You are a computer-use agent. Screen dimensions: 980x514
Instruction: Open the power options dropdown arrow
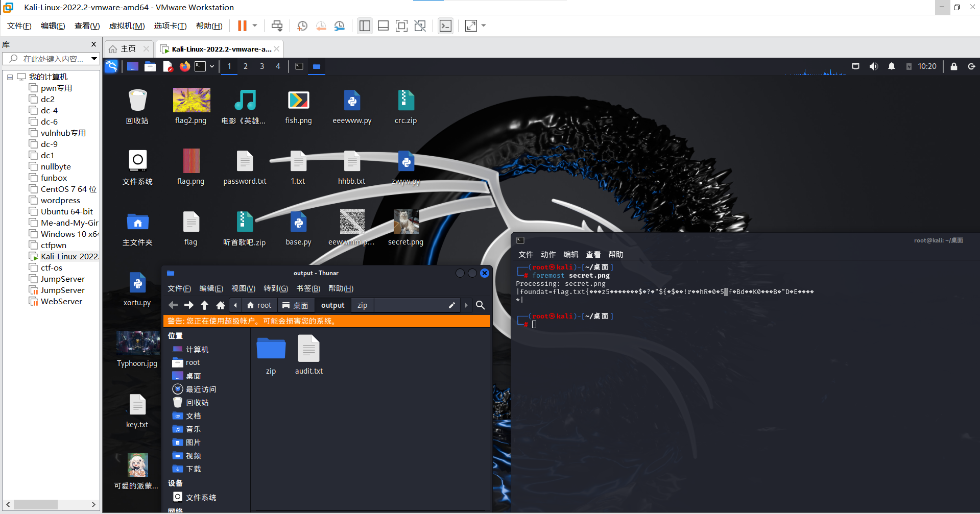click(x=255, y=26)
